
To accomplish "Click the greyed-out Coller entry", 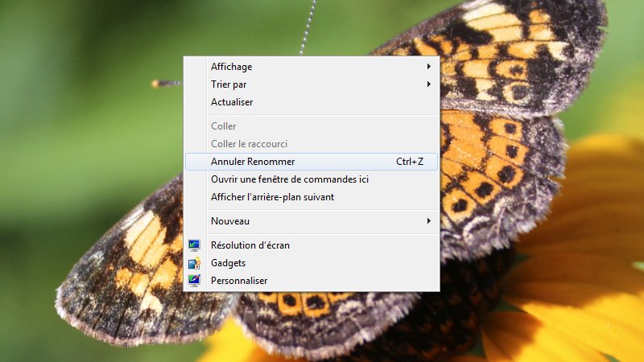I will pyautogui.click(x=312, y=126).
